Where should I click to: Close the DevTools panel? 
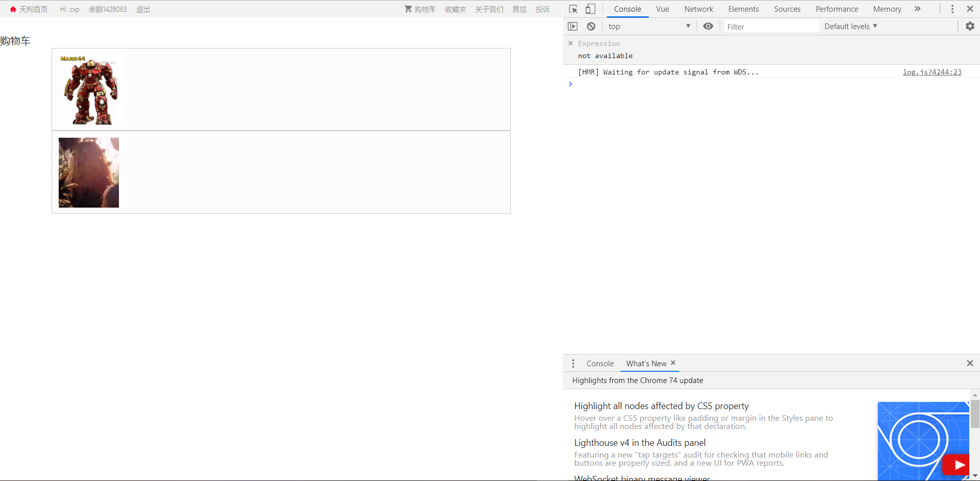pyautogui.click(x=970, y=9)
